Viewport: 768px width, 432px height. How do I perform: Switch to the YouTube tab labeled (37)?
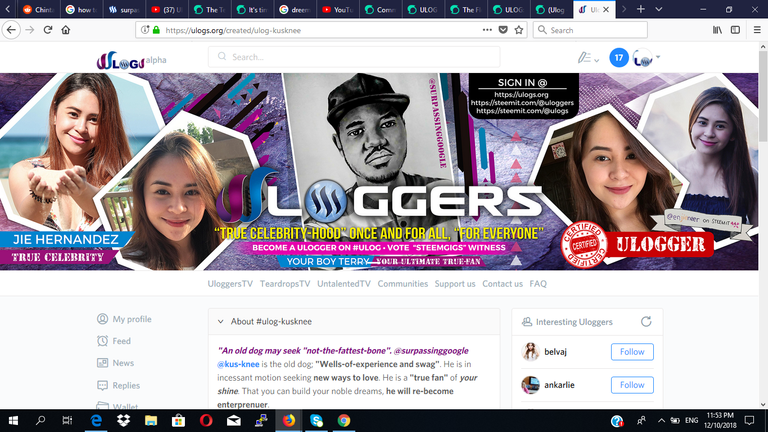coord(167,9)
